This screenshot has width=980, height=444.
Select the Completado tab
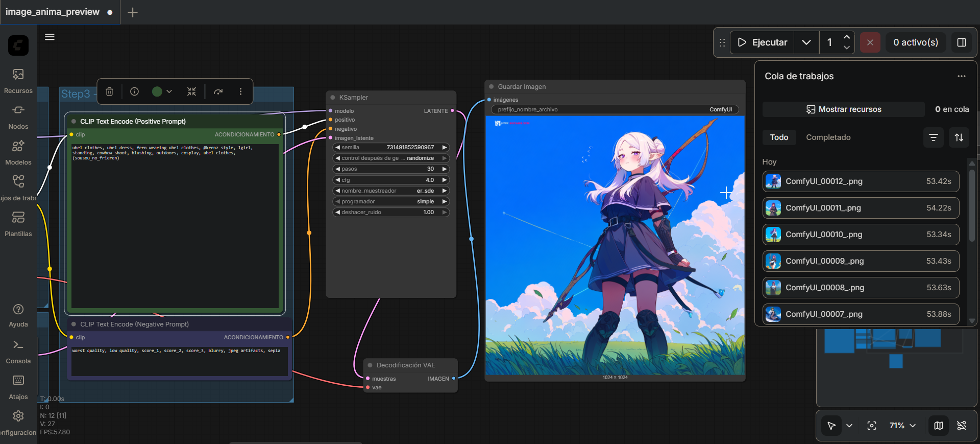(x=828, y=137)
